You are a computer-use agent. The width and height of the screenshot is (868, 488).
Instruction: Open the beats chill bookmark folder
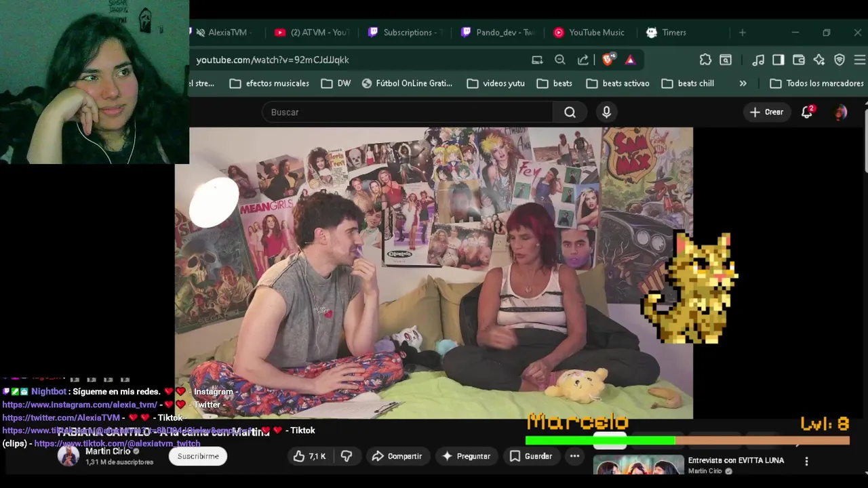pyautogui.click(x=688, y=83)
